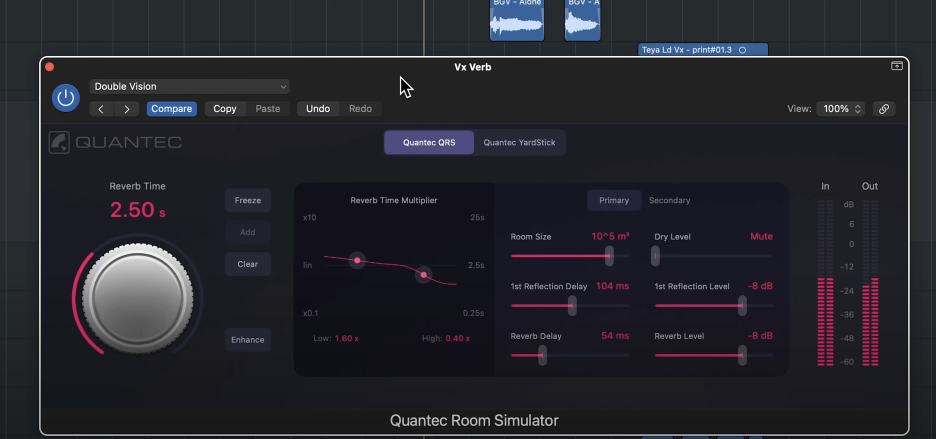
Task: Click the Undo button
Action: (318, 109)
